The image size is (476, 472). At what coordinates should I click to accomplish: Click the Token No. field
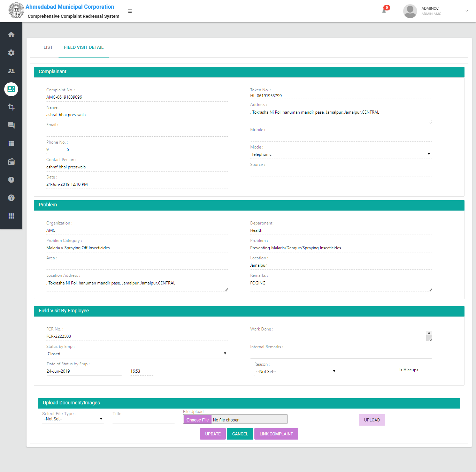point(341,96)
